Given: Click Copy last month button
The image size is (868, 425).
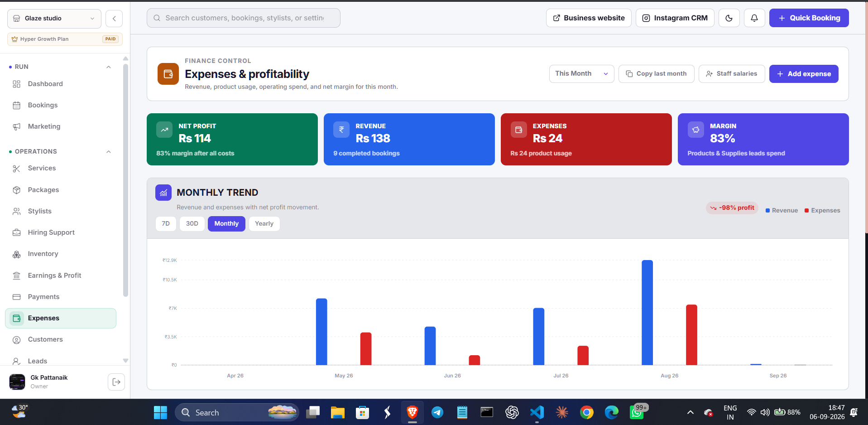Looking at the screenshot, I should pos(656,74).
